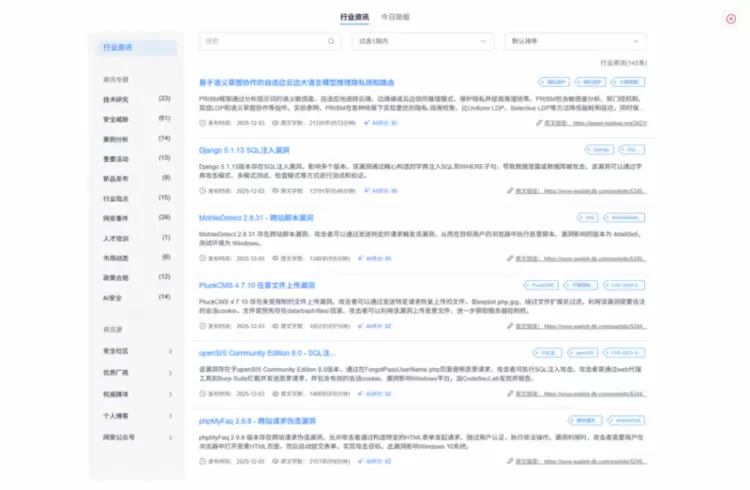Click clock icon under the phpMyFaq article
Screen dimensions: 750x490
[x=203, y=461]
